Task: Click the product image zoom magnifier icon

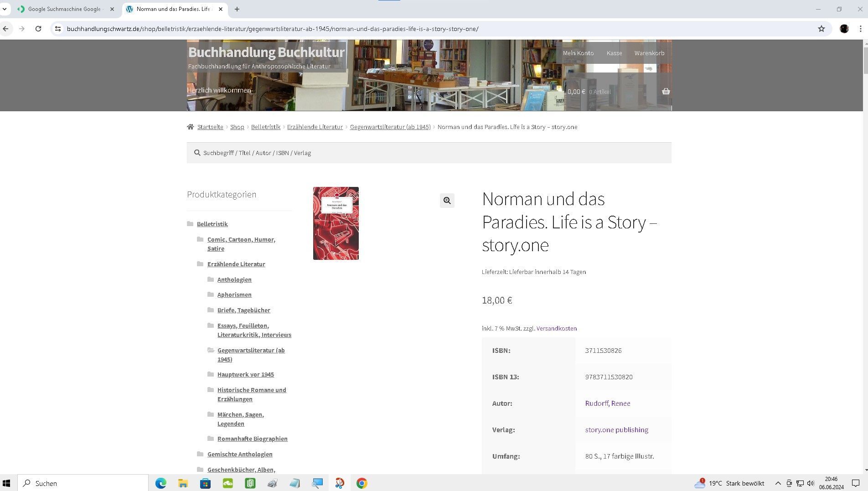Action: [447, 201]
